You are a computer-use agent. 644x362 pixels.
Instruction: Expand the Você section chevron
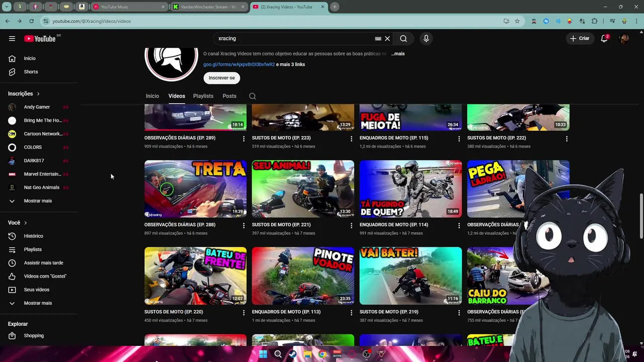point(25,223)
